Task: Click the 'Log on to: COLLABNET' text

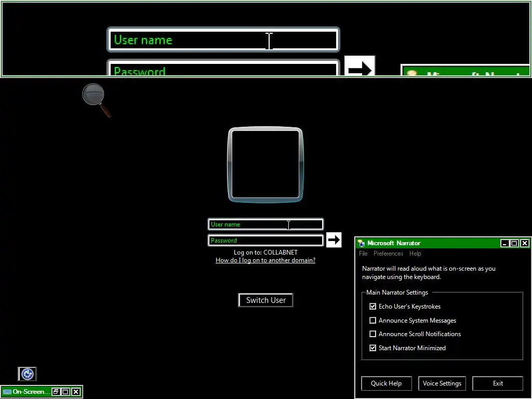Action: point(265,252)
